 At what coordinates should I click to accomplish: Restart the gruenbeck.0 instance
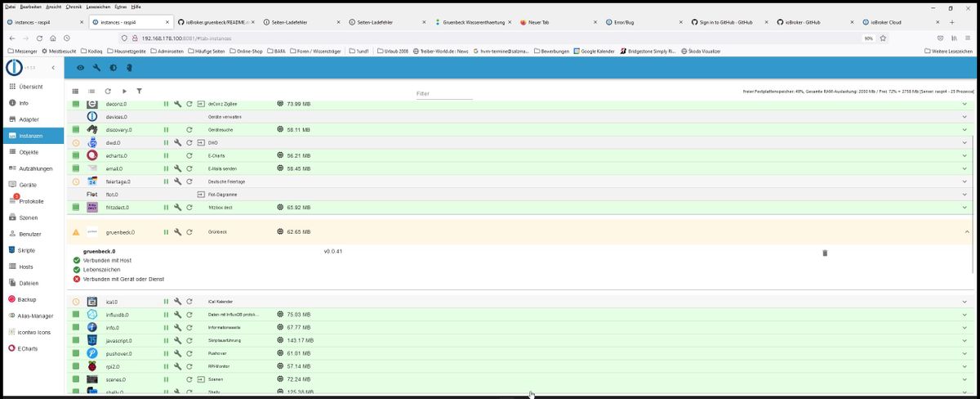(189, 231)
